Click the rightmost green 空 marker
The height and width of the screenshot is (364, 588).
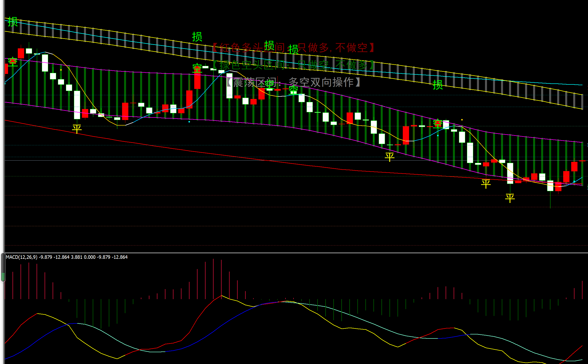pyautogui.click(x=438, y=124)
